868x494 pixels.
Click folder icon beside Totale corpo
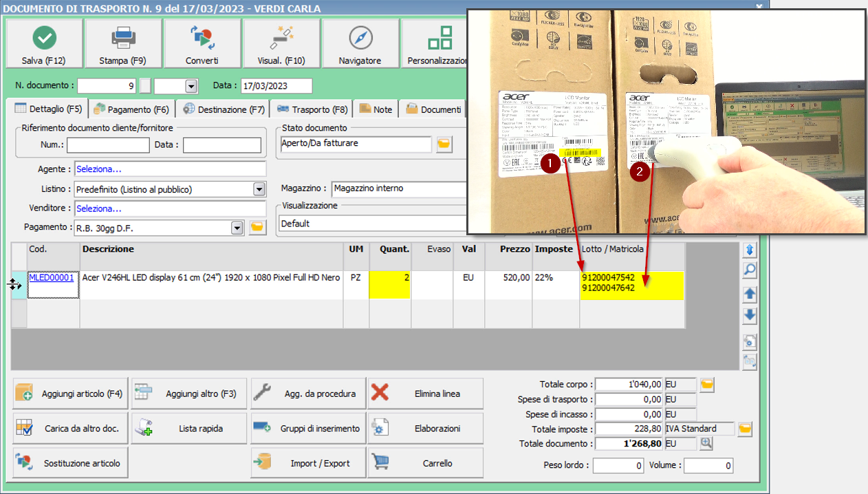[x=706, y=384]
